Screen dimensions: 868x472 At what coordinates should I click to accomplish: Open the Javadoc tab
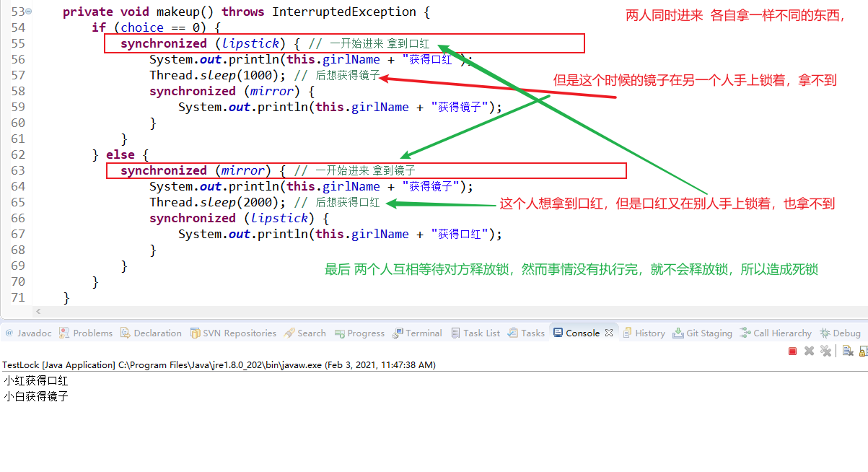coord(29,333)
